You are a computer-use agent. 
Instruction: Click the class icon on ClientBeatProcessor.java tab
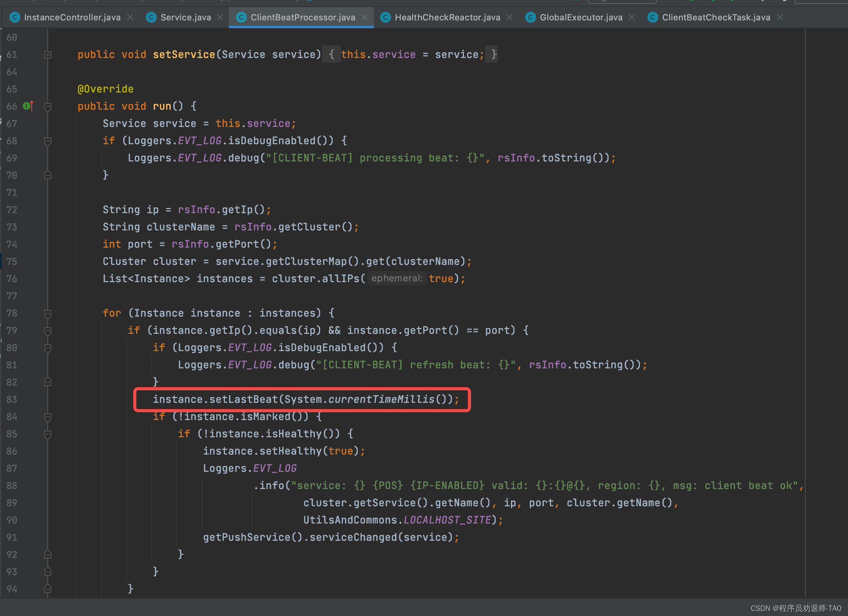(241, 17)
